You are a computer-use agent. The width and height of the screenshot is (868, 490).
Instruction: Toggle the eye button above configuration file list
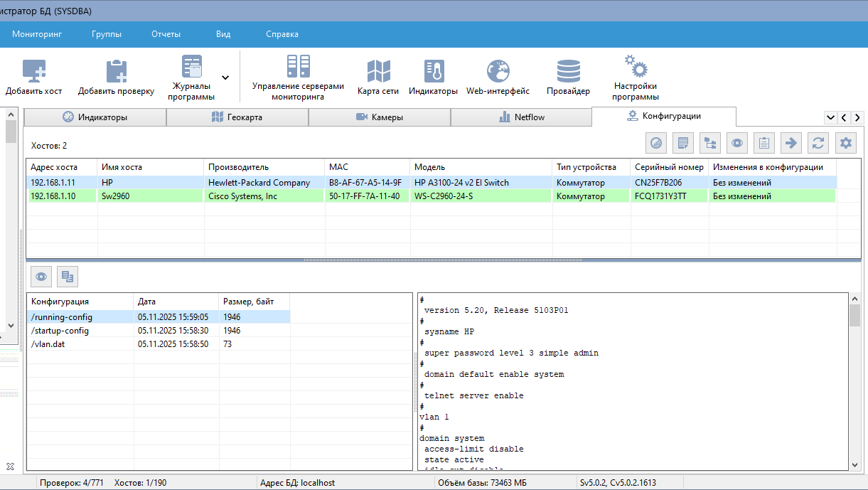point(42,276)
